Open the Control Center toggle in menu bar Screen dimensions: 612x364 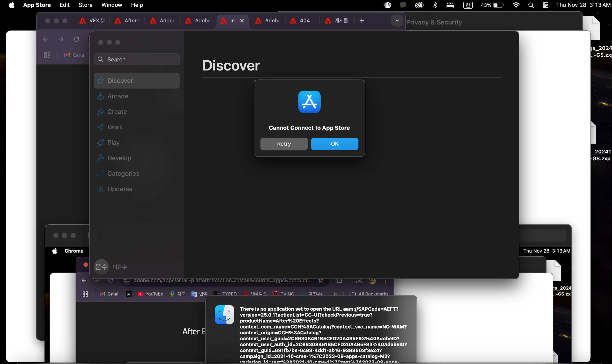(545, 5)
